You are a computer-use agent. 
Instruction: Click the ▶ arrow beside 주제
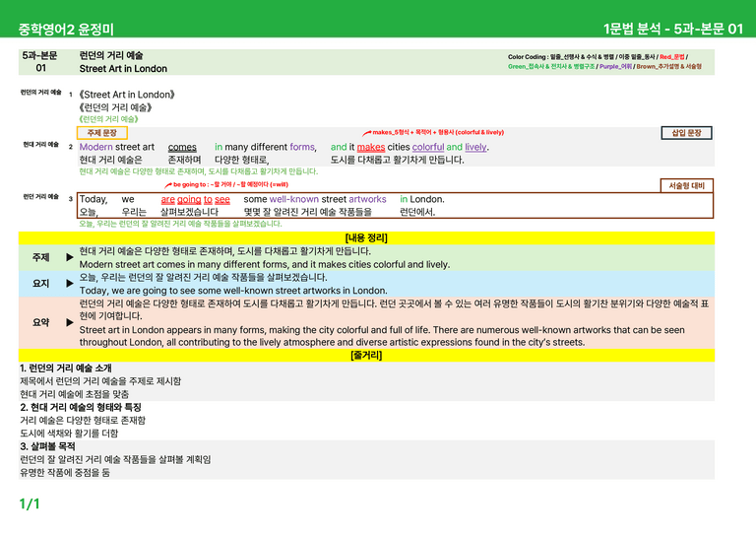[70, 257]
